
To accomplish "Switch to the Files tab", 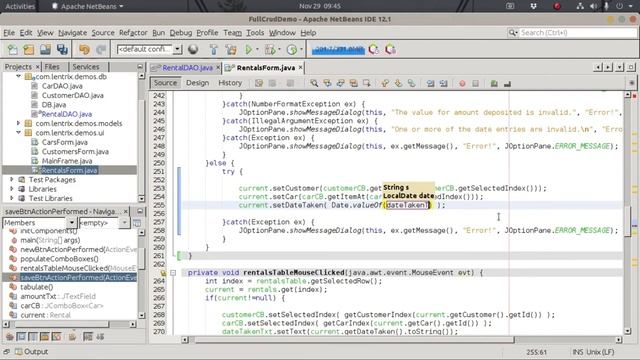I will pyautogui.click(x=52, y=67).
